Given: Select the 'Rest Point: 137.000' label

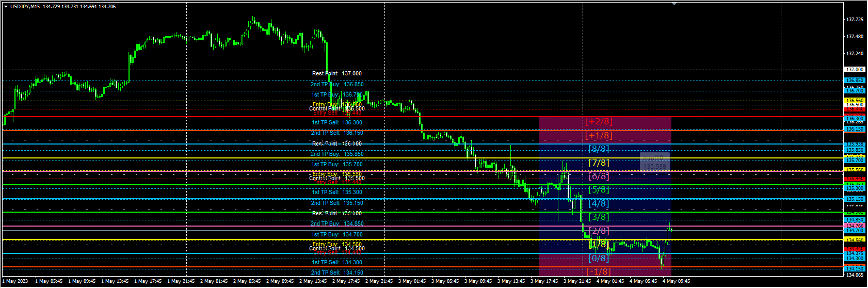Looking at the screenshot, I should tap(337, 74).
